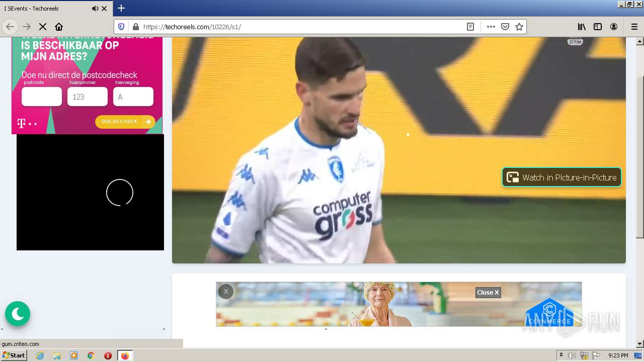The width and height of the screenshot is (644, 362).
Task: Launch Internet Explorer from taskbar
Action: [40, 355]
